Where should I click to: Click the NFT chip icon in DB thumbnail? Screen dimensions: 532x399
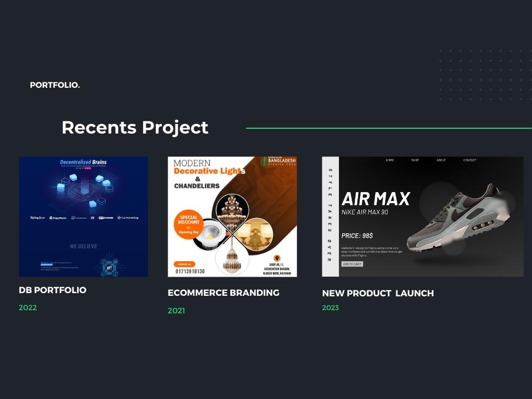[x=109, y=268]
